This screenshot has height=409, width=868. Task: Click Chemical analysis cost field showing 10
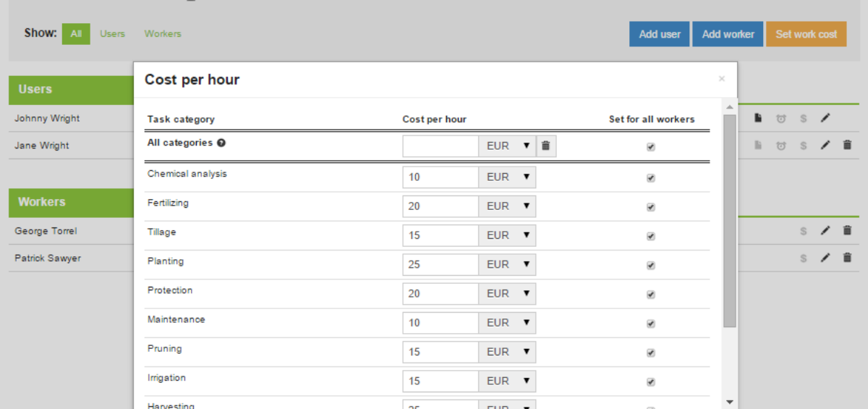(441, 177)
